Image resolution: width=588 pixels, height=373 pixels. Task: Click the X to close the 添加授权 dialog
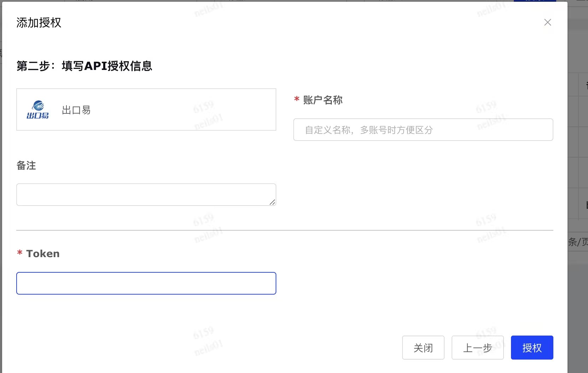547,22
